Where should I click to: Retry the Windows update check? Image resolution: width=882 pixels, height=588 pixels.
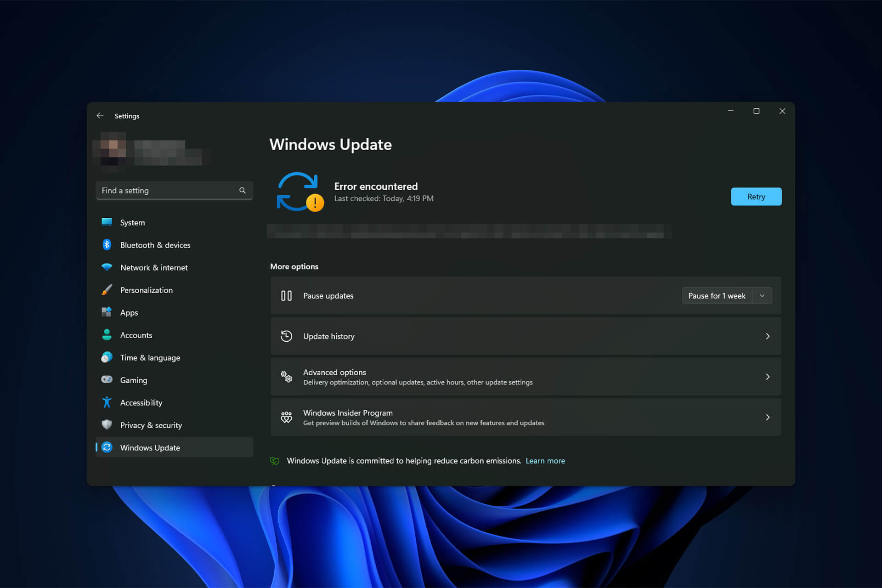pos(756,197)
